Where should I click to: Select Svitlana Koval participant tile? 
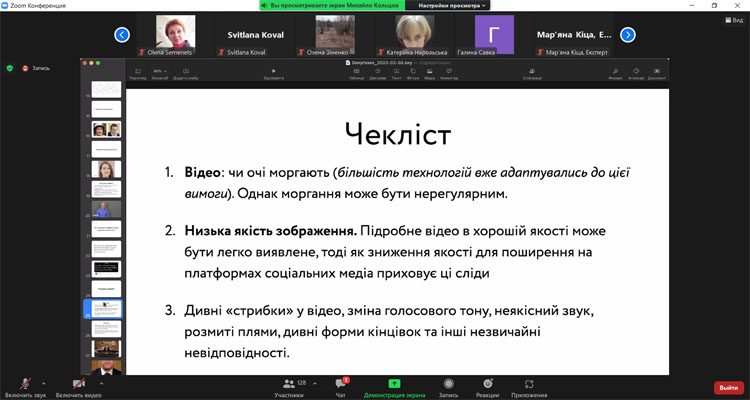[x=255, y=35]
